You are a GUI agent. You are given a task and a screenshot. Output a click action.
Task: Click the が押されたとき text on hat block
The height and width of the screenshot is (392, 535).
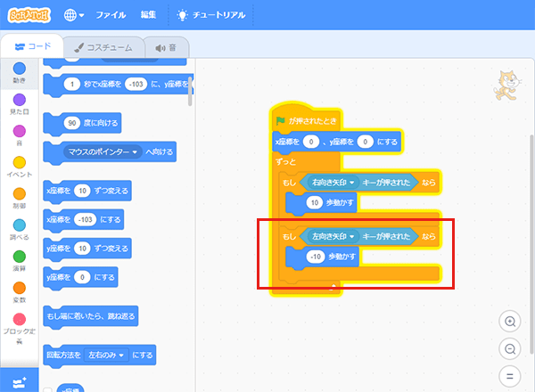click(x=313, y=120)
